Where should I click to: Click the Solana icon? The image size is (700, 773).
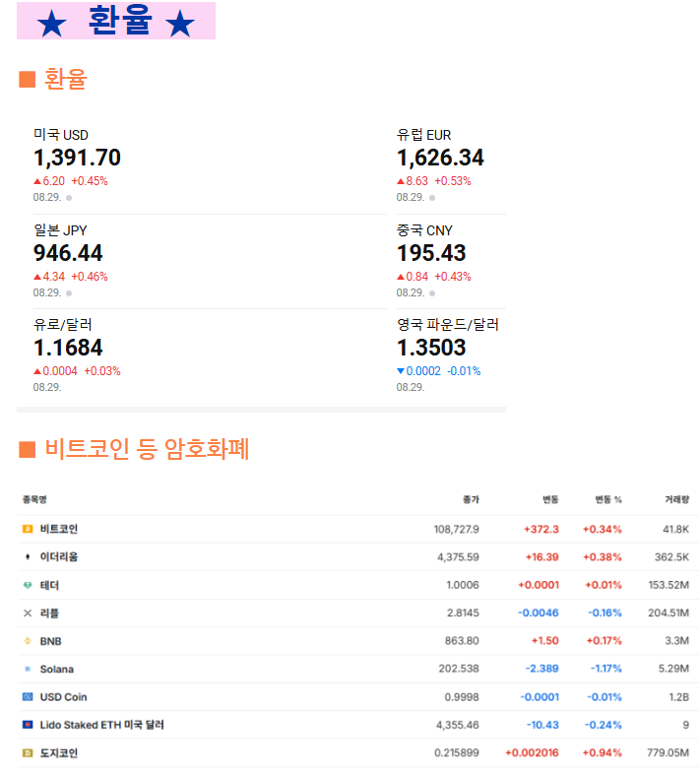[x=28, y=669]
